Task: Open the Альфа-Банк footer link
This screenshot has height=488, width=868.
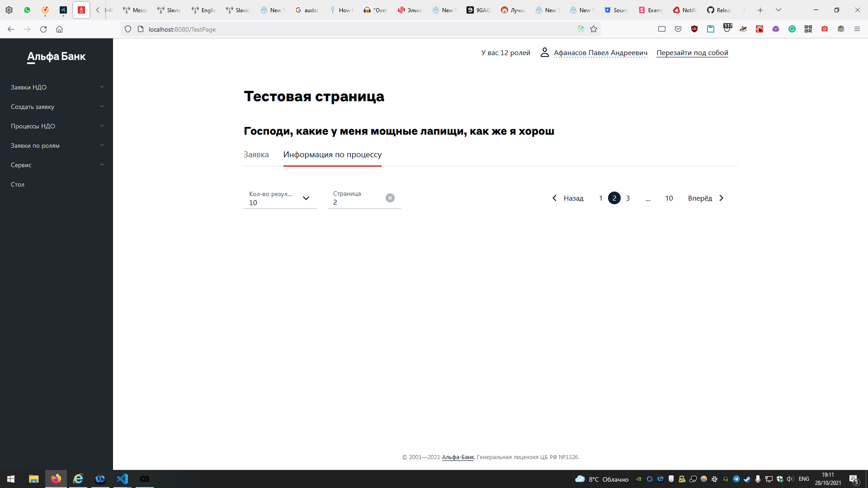Action: (457, 457)
